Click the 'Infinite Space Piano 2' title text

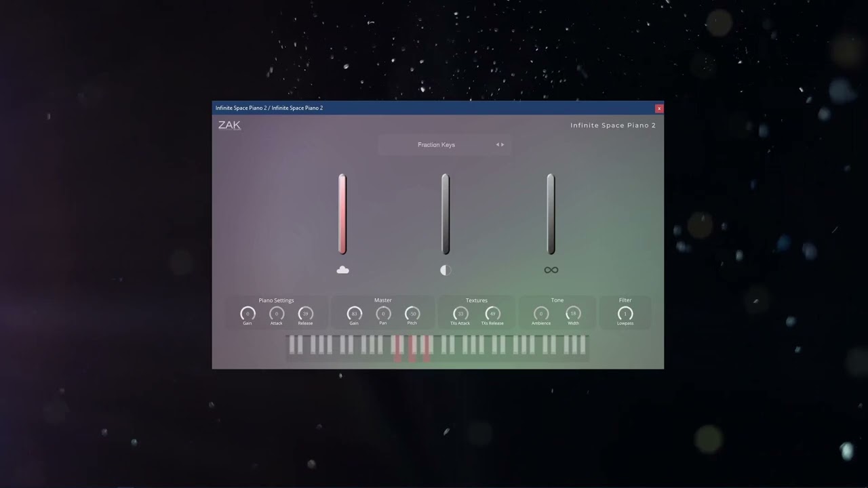(x=613, y=125)
